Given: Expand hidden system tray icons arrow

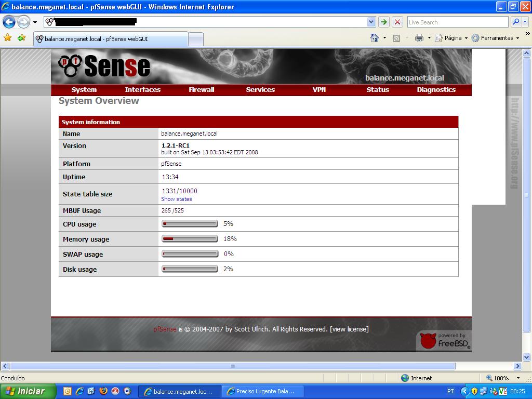Looking at the screenshot, I should point(464,392).
